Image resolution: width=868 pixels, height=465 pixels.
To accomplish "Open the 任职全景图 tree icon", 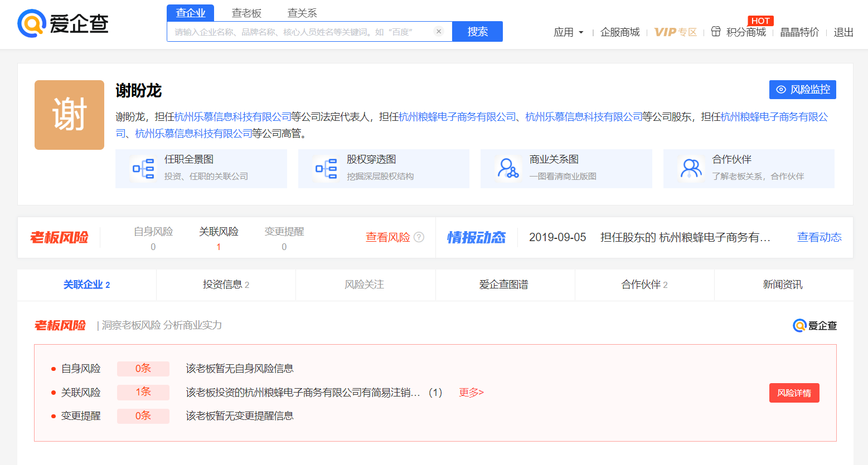I will coord(143,168).
